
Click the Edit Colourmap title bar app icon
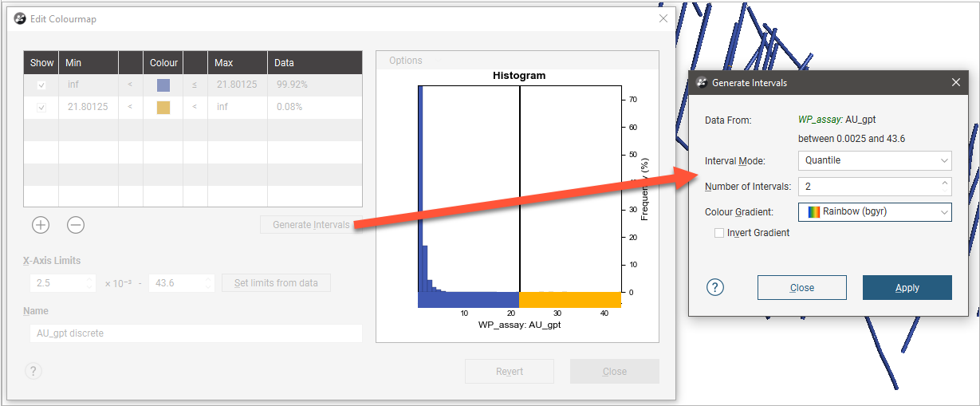point(21,18)
